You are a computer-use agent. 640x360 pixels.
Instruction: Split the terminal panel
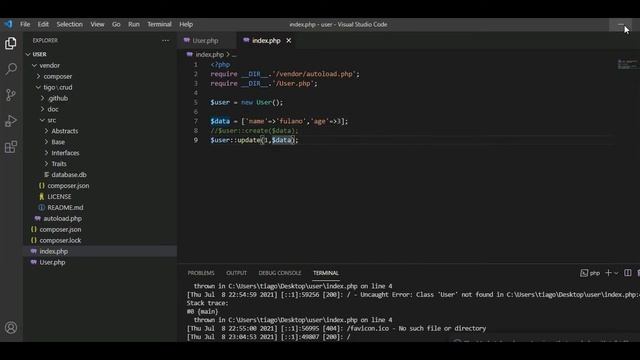tap(628, 273)
